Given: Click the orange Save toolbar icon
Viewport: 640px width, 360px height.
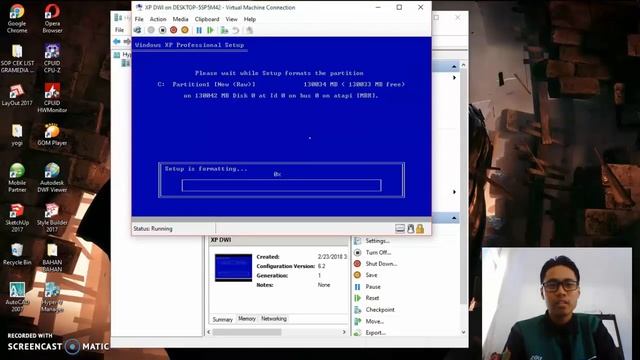Looking at the screenshot, I should (x=185, y=30).
